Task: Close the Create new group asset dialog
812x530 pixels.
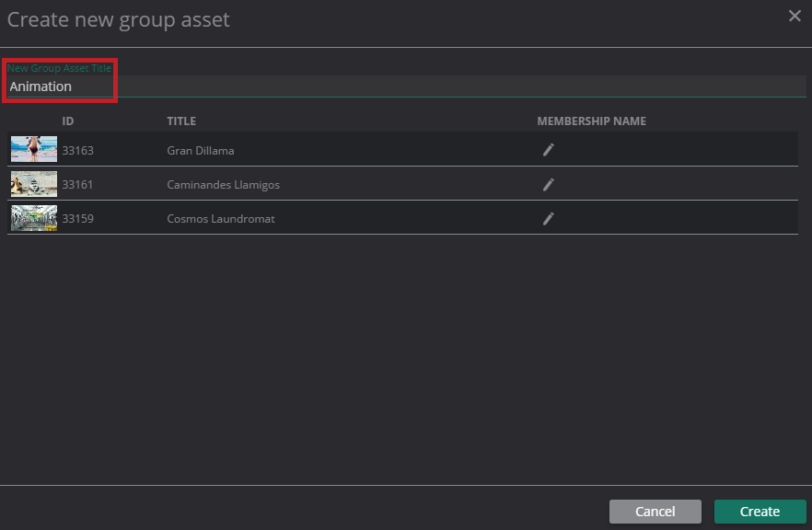Action: coord(795,16)
